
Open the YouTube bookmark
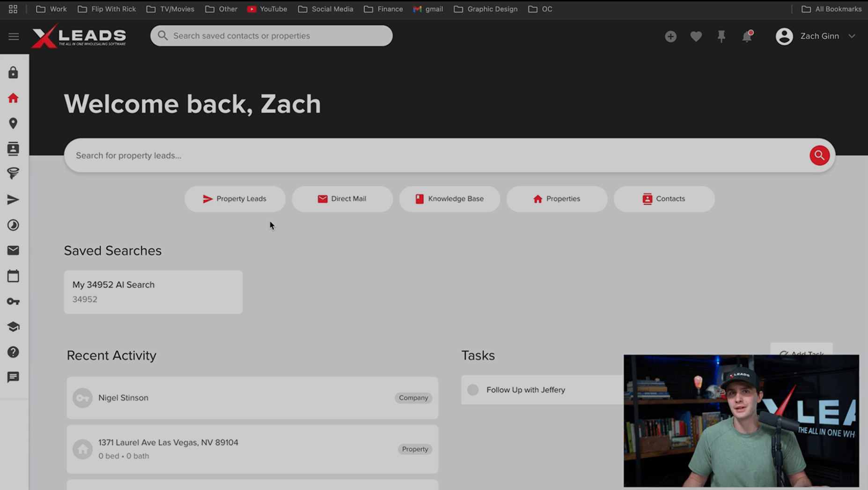[267, 9]
